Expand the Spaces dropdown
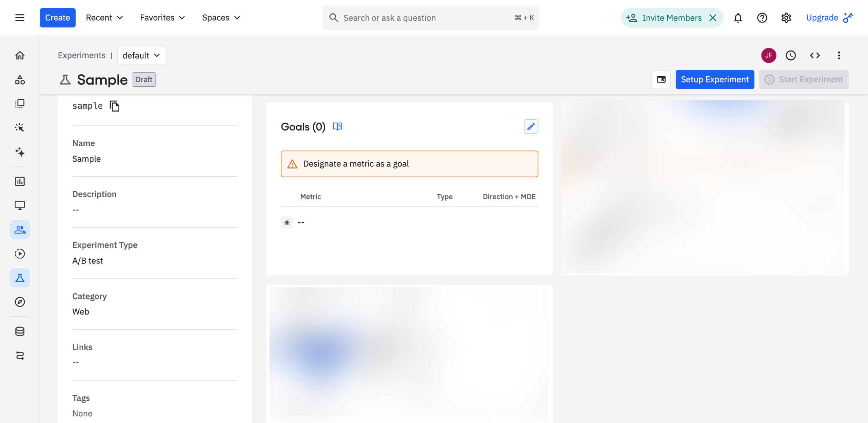Screen dimensions: 868x423 point(221,18)
